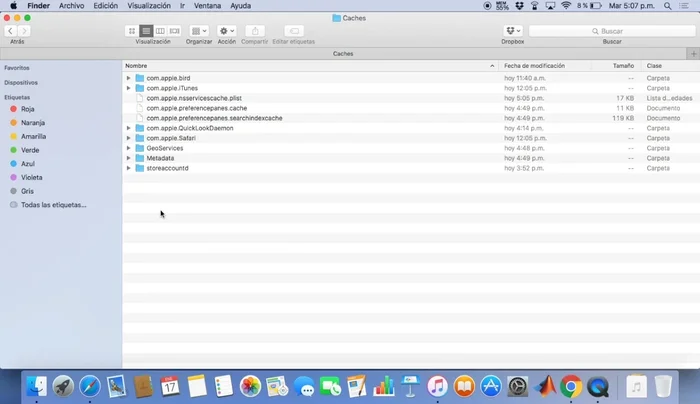Viewport: 700px width, 404px height.
Task: Click the Editar etiquetas button
Action: pos(294,31)
